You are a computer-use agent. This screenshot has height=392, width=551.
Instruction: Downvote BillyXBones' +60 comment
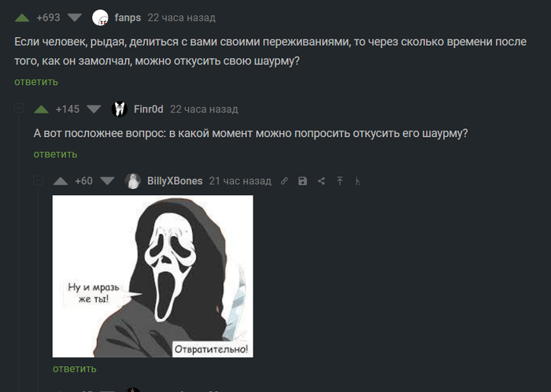[107, 181]
